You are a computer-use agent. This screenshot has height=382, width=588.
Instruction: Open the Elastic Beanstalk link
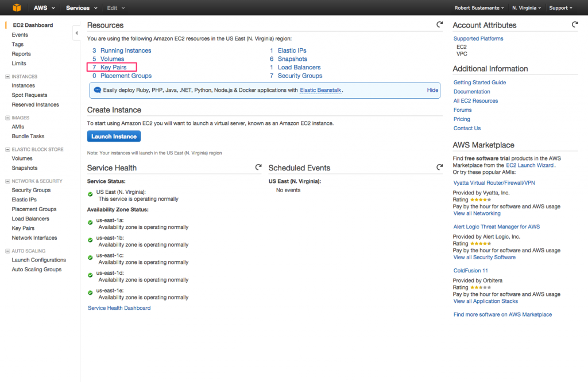click(320, 90)
